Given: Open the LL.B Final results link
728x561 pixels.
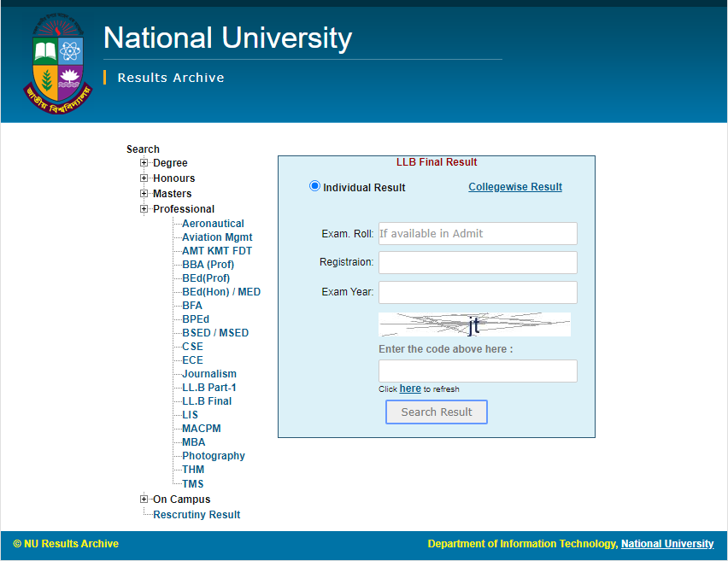Looking at the screenshot, I should 207,401.
